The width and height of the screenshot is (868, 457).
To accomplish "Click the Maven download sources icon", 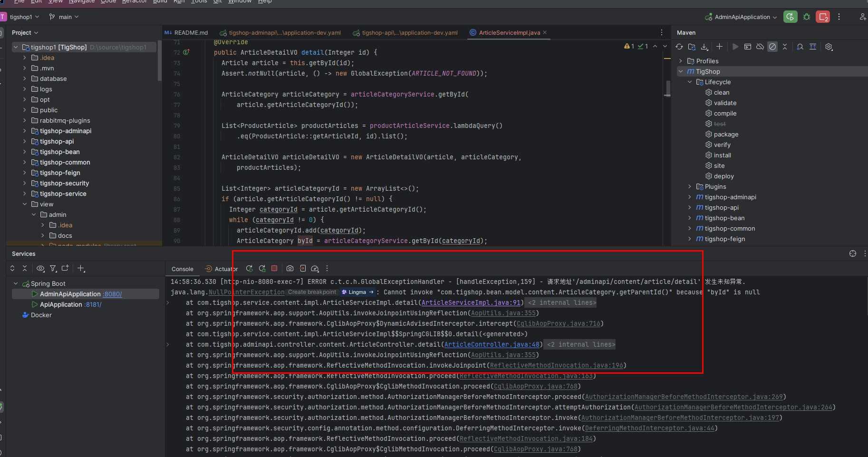I will 704,47.
